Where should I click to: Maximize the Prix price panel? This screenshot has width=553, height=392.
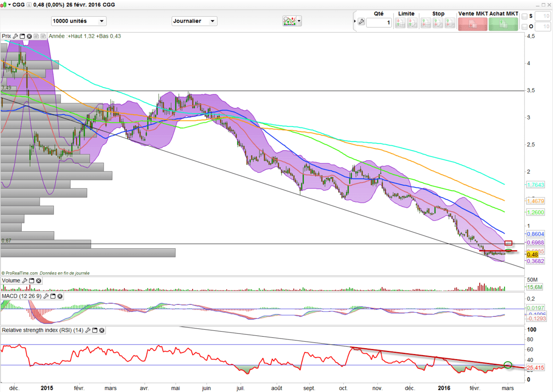point(22,36)
